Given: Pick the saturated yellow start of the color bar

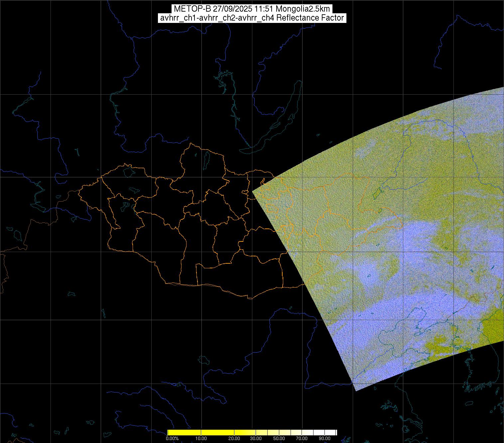Looking at the screenshot, I should (x=170, y=432).
